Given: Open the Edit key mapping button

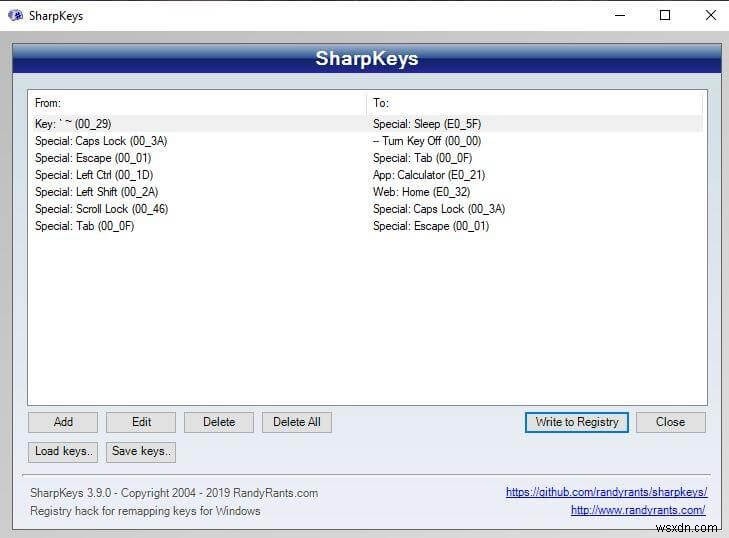Looking at the screenshot, I should (141, 422).
